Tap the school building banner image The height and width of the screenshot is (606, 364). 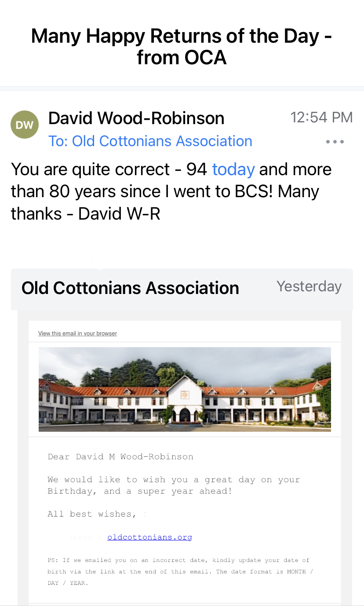[x=185, y=389]
